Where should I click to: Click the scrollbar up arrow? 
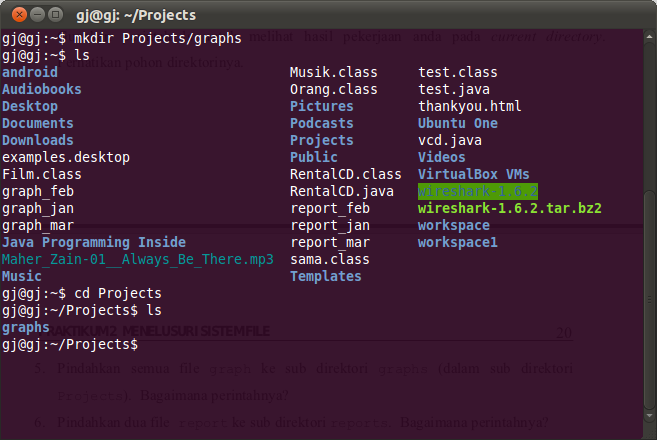pyautogui.click(x=649, y=37)
